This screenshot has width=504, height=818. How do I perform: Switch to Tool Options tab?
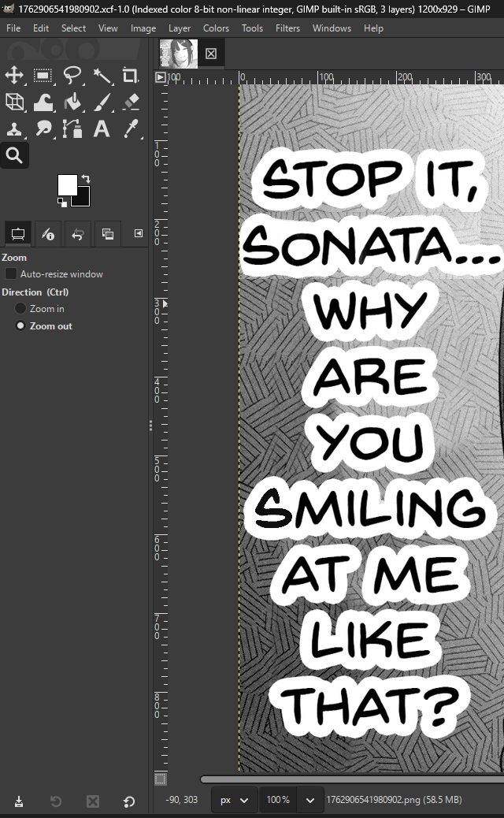[x=18, y=234]
